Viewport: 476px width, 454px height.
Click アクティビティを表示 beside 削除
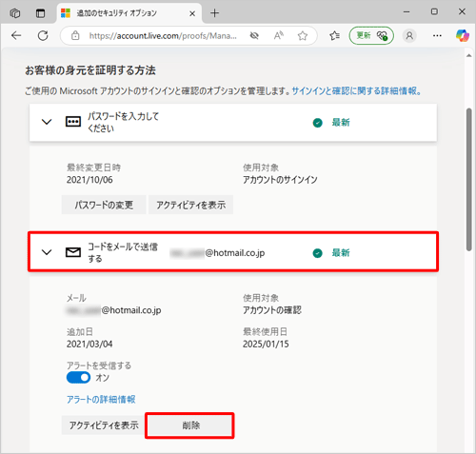(104, 425)
